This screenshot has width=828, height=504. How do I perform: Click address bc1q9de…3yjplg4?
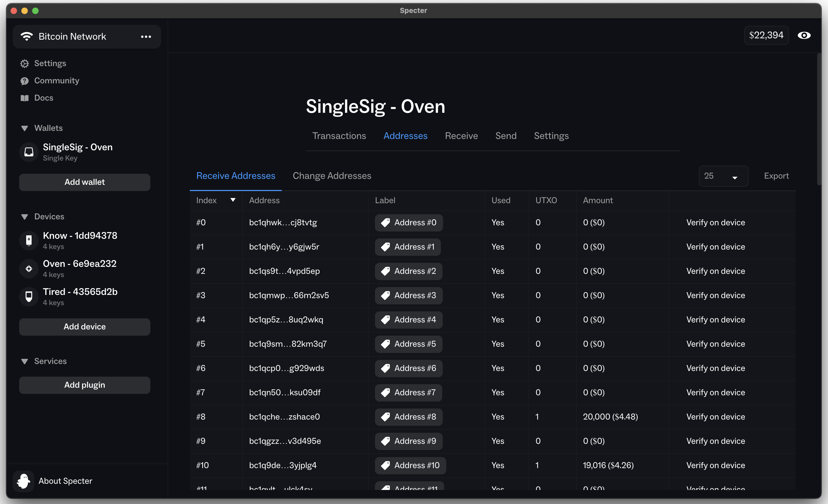(283, 465)
